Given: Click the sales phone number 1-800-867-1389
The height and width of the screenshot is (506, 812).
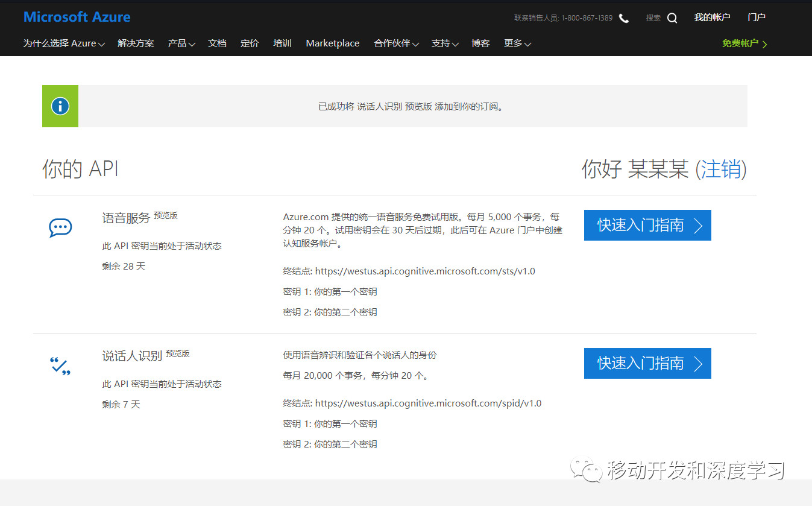Looking at the screenshot, I should [x=587, y=18].
